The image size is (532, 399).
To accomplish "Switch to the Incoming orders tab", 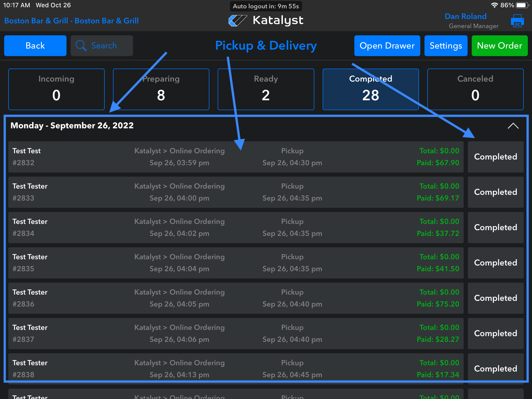I will pos(56,89).
